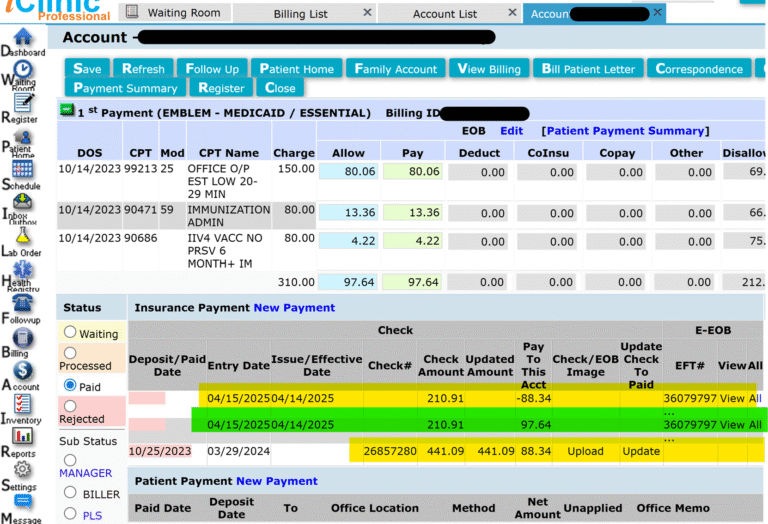Click Upload for check 26857280
Viewport: 768px width, 524px height.
[585, 451]
